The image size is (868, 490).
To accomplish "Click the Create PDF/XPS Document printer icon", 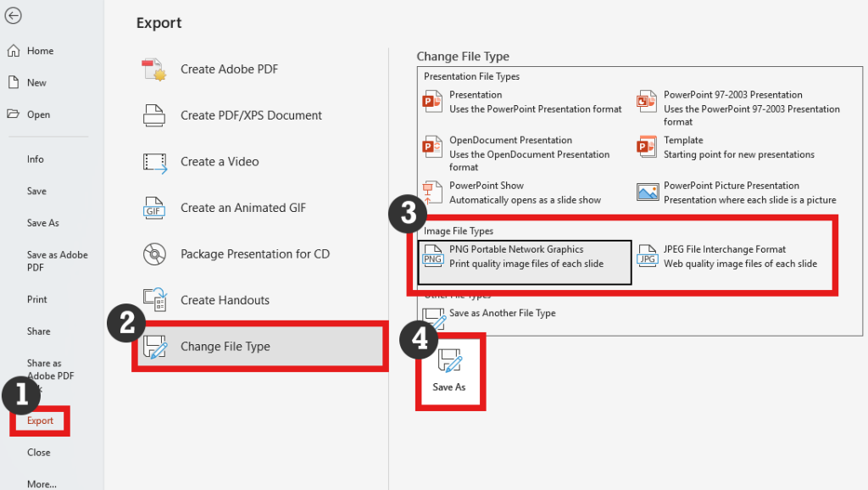I will tap(154, 115).
